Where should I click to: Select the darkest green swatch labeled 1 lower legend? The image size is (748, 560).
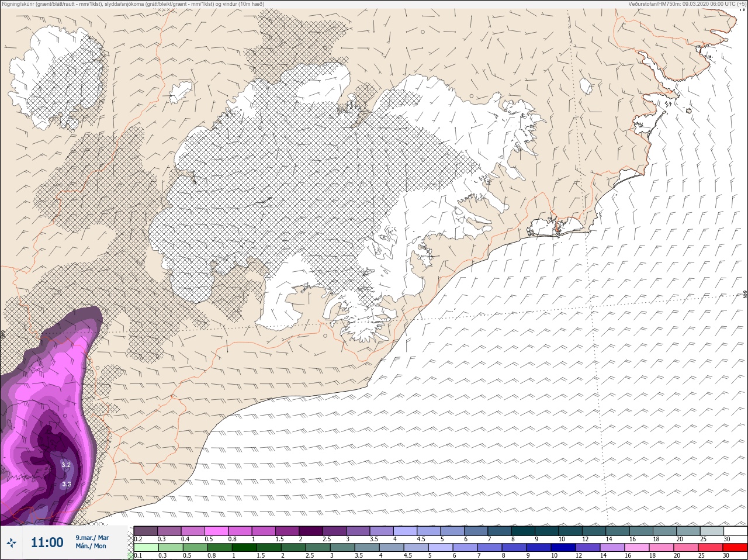(x=244, y=547)
